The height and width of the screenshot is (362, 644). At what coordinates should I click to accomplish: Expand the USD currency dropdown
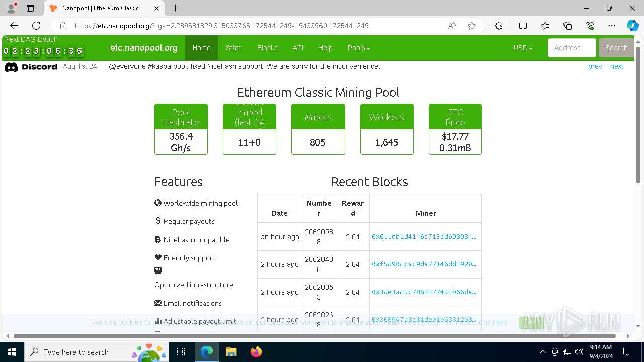(523, 48)
